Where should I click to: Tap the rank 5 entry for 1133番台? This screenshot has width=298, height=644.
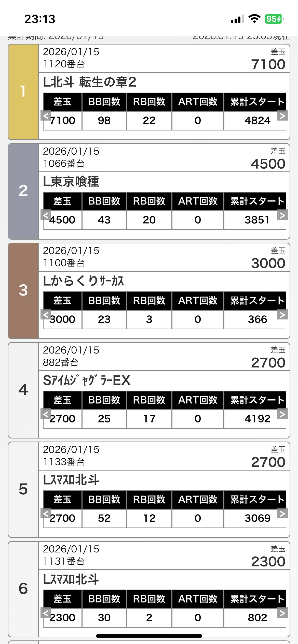pos(23,490)
